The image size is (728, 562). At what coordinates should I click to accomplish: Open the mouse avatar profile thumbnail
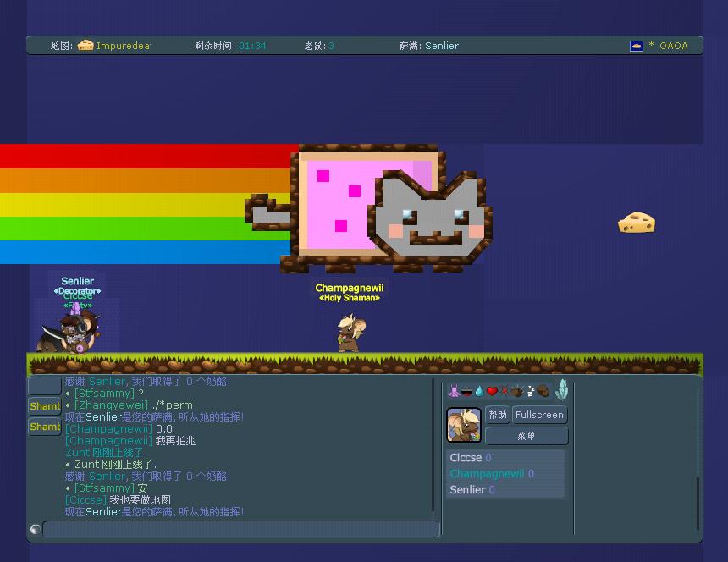(463, 425)
